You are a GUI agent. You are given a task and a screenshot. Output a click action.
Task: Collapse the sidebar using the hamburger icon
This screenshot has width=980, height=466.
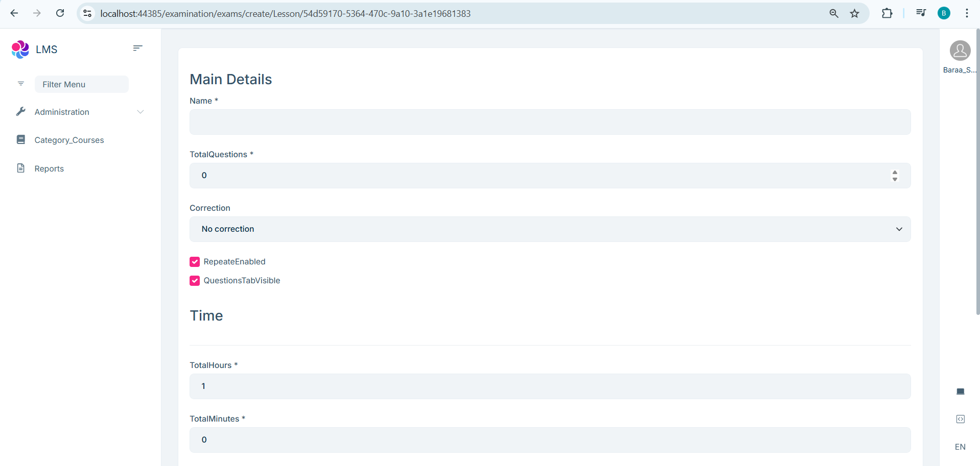point(137,48)
